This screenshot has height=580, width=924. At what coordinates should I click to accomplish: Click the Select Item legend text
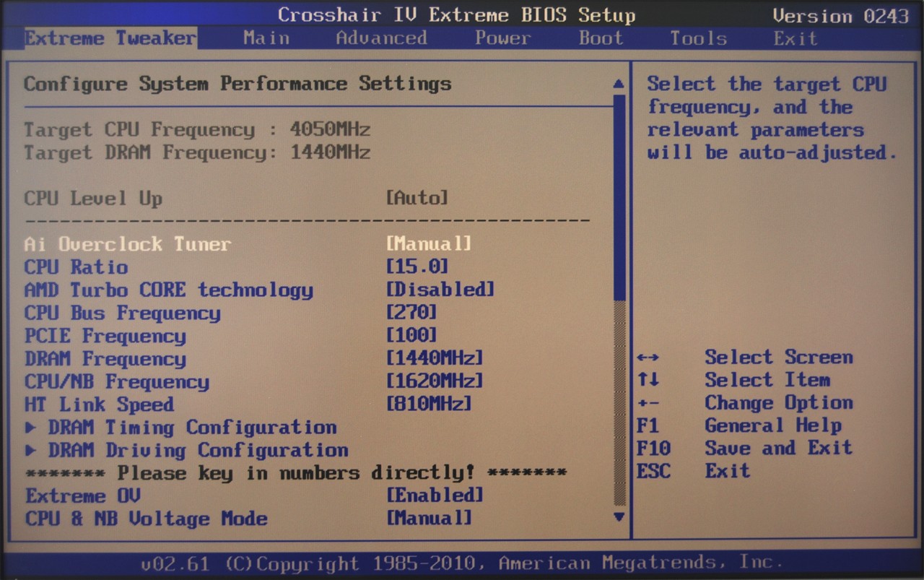(x=767, y=380)
